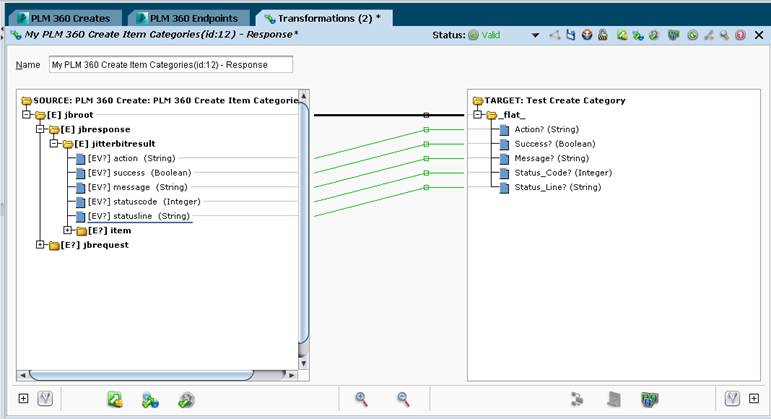Viewport: 771px width, 419px height.
Task: Select target field Status_Code? (Integer)
Action: 563,173
